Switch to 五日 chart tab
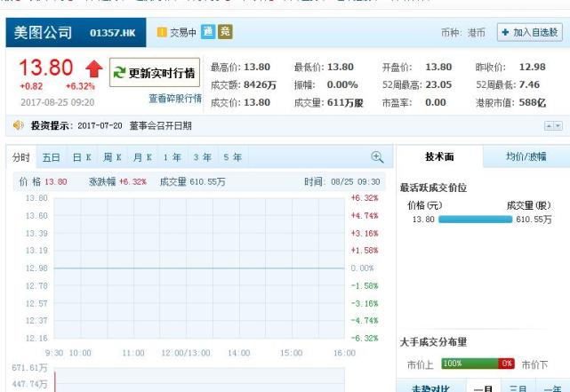The height and width of the screenshot is (392, 570). (x=52, y=157)
